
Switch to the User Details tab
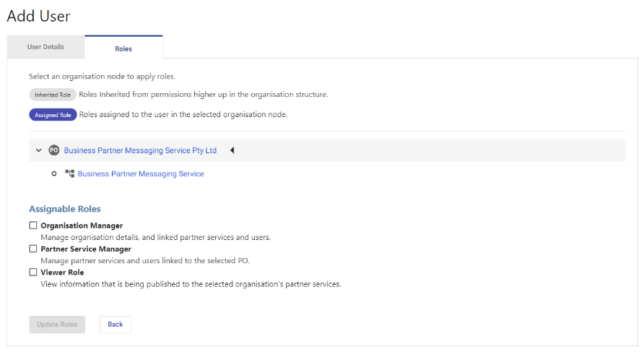(x=45, y=47)
